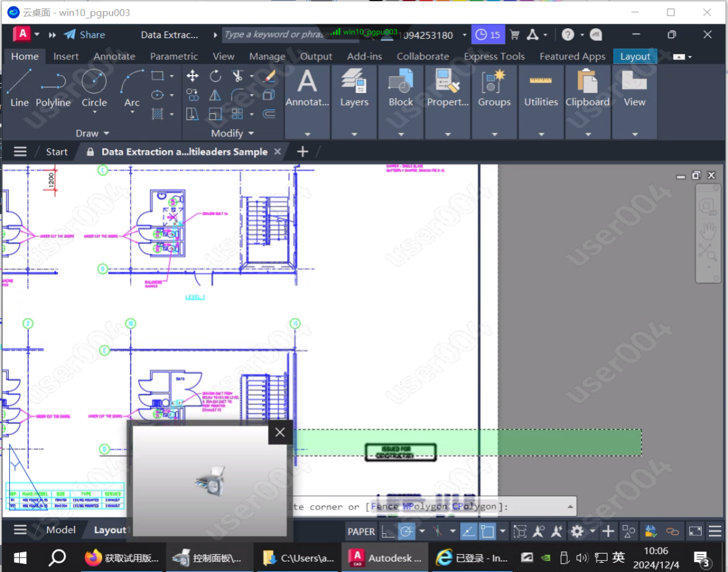This screenshot has width=728, height=572.
Task: Switch to the Annotate ribbon tab
Action: click(x=114, y=57)
